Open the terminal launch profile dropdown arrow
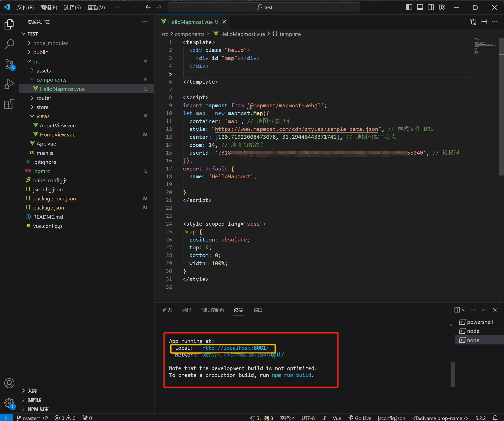 tap(464, 310)
